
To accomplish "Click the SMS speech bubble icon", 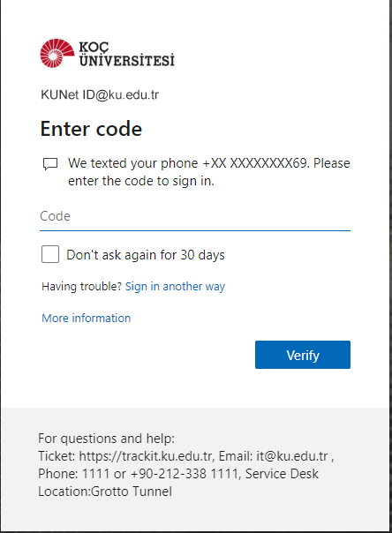I will 50,164.
